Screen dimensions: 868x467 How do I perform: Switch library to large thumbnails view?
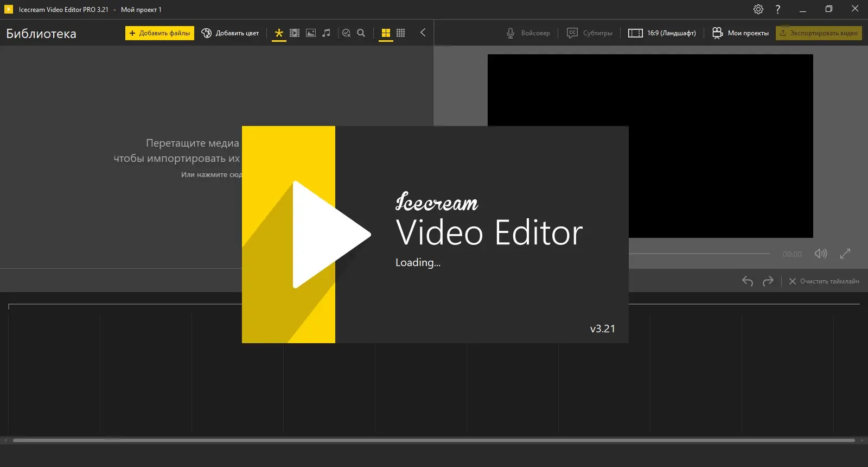[386, 33]
